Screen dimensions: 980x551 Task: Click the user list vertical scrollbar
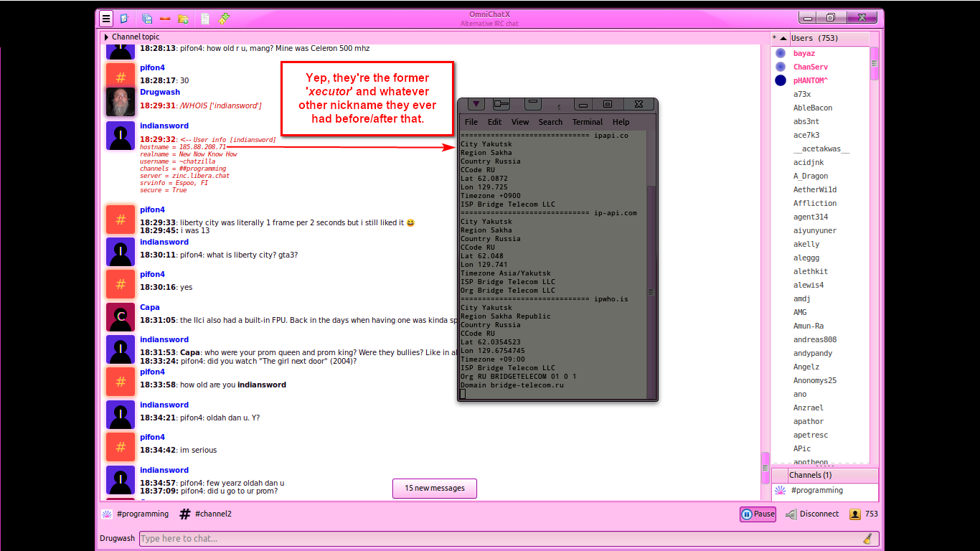click(875, 255)
